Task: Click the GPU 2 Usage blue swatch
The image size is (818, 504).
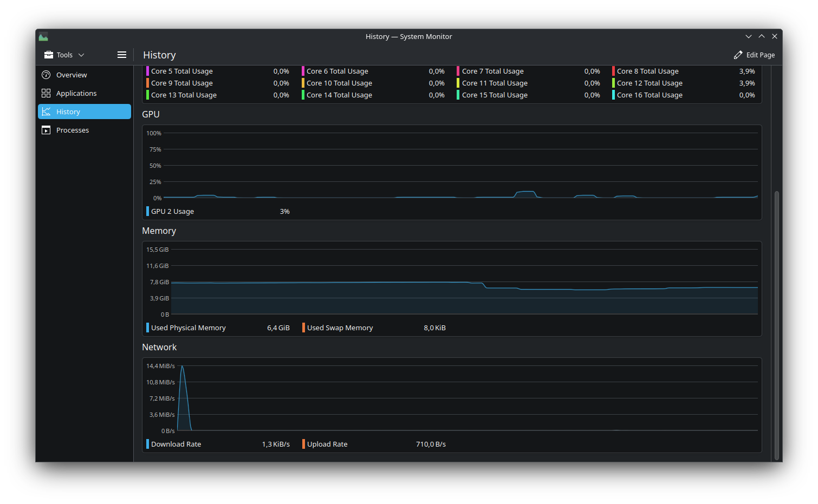Action: point(147,211)
